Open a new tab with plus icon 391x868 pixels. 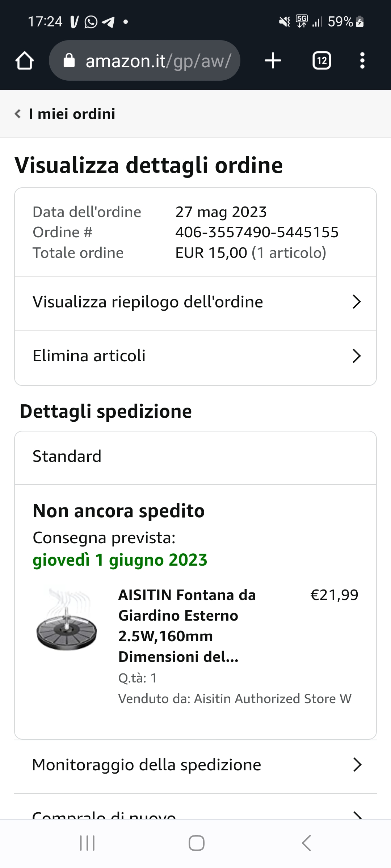point(273,60)
